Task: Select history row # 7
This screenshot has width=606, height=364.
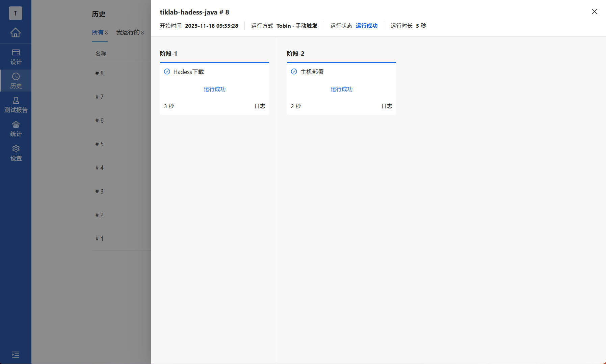Action: pyautogui.click(x=99, y=97)
